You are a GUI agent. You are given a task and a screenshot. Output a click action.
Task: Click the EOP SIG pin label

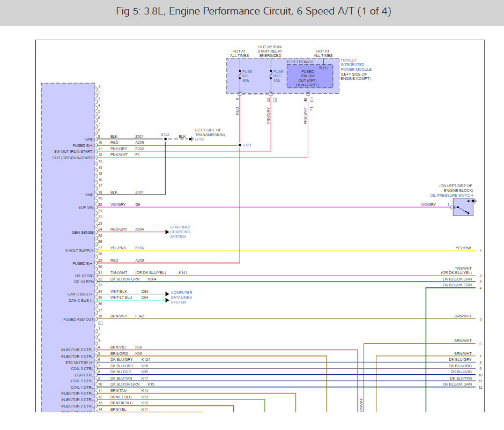click(x=86, y=207)
